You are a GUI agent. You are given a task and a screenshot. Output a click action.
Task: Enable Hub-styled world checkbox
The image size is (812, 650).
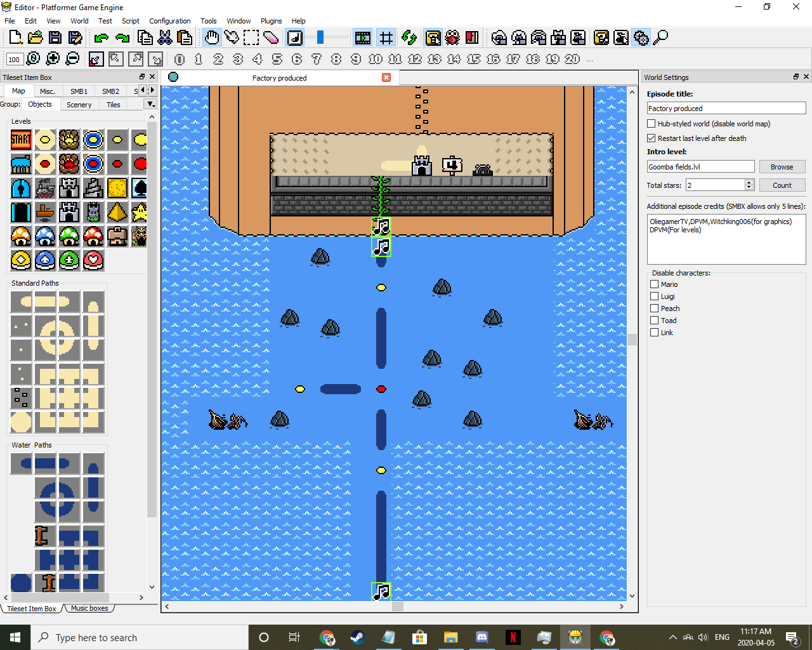(x=652, y=124)
